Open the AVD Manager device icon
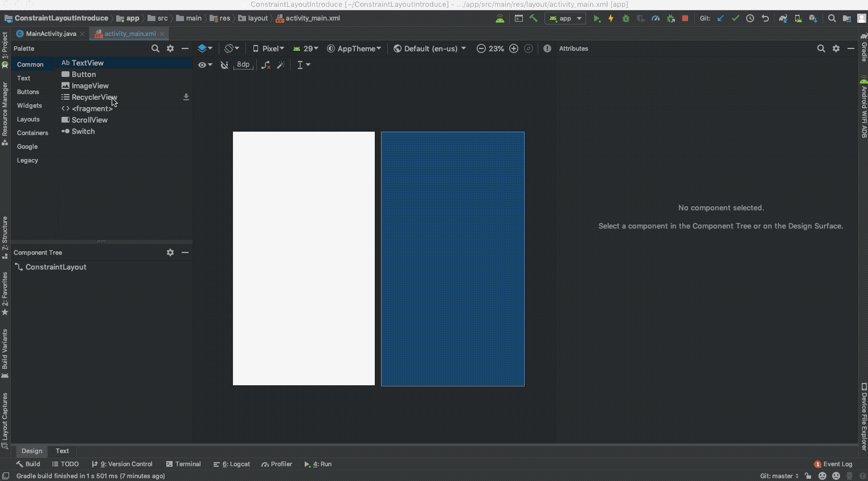Viewport: 868px width, 481px height. click(x=798, y=18)
